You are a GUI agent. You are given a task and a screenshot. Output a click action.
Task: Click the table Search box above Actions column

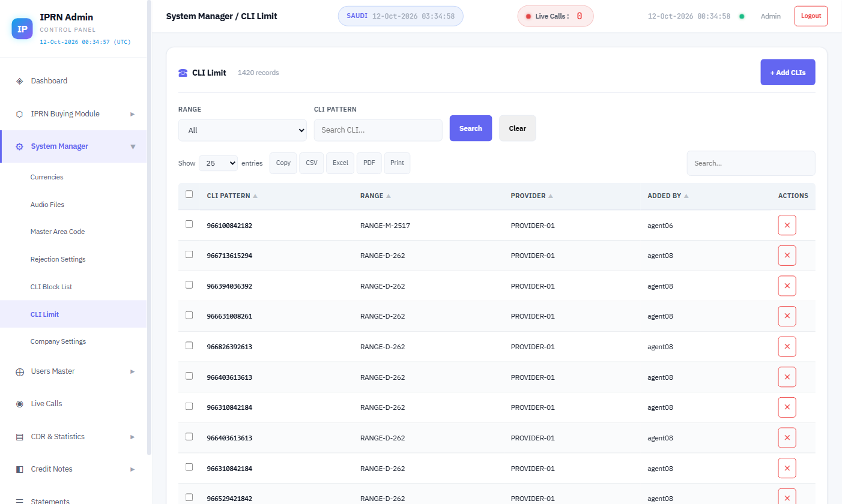751,163
